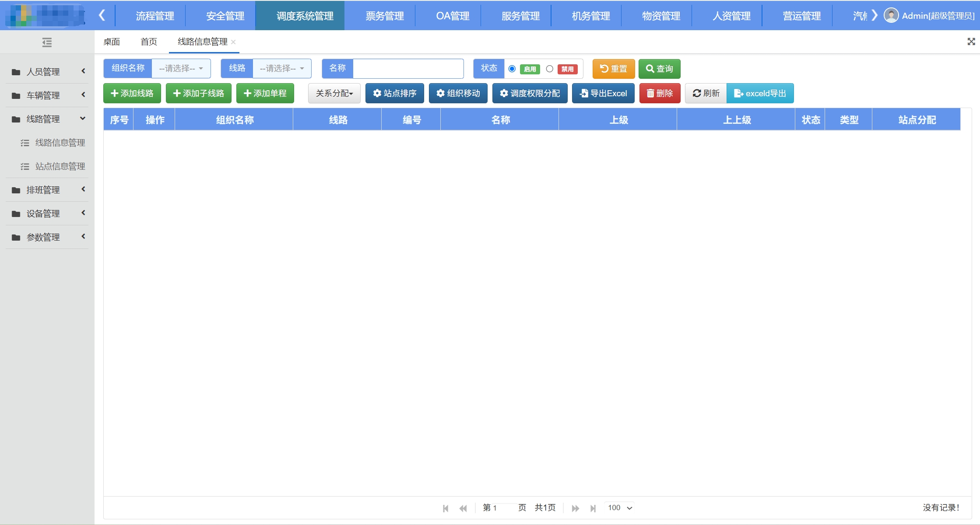Click the 添加线路 button

pyautogui.click(x=132, y=93)
